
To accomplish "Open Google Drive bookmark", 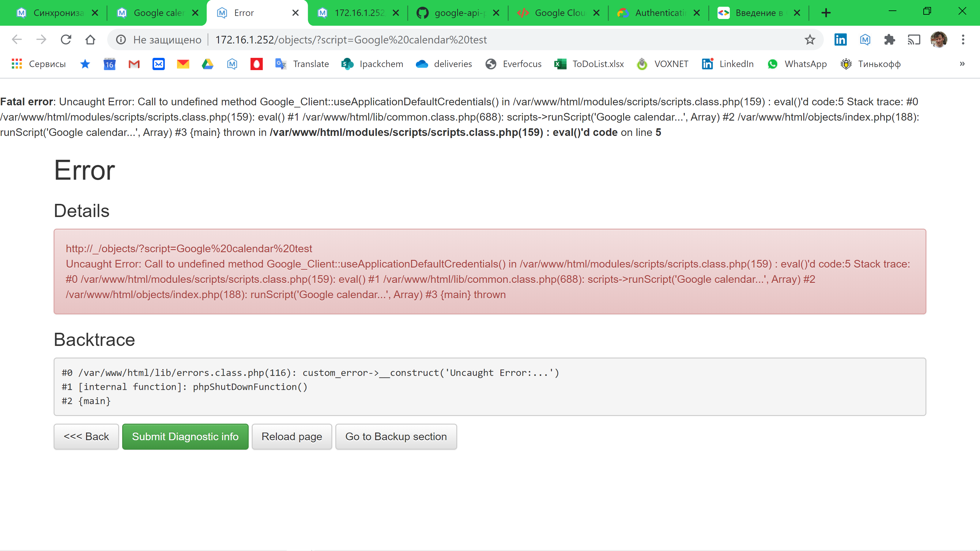I will coord(207,64).
